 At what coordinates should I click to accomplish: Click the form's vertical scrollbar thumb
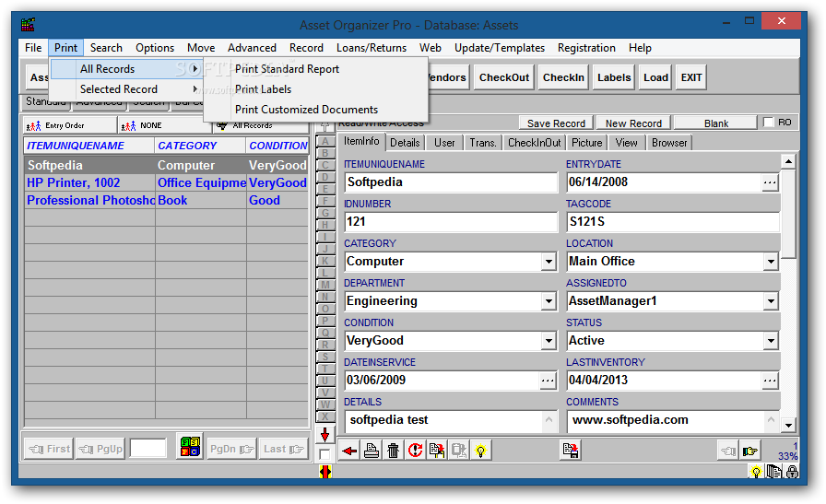pyautogui.click(x=788, y=214)
